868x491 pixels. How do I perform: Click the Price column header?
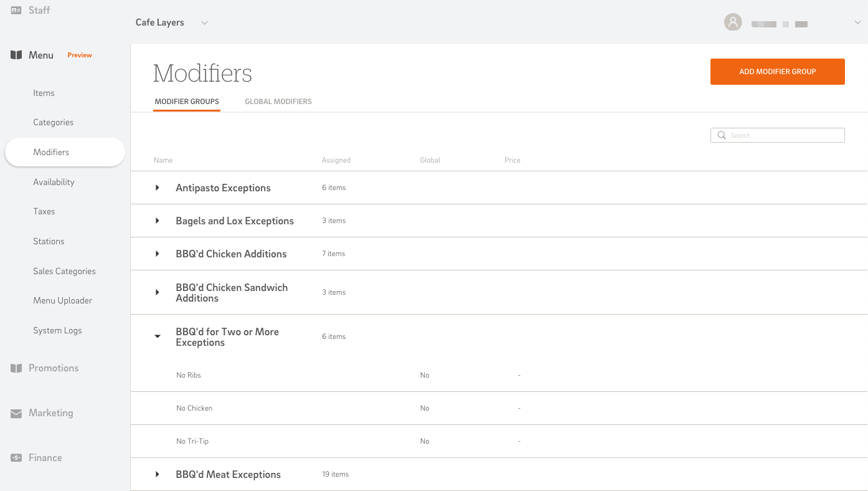click(x=512, y=160)
